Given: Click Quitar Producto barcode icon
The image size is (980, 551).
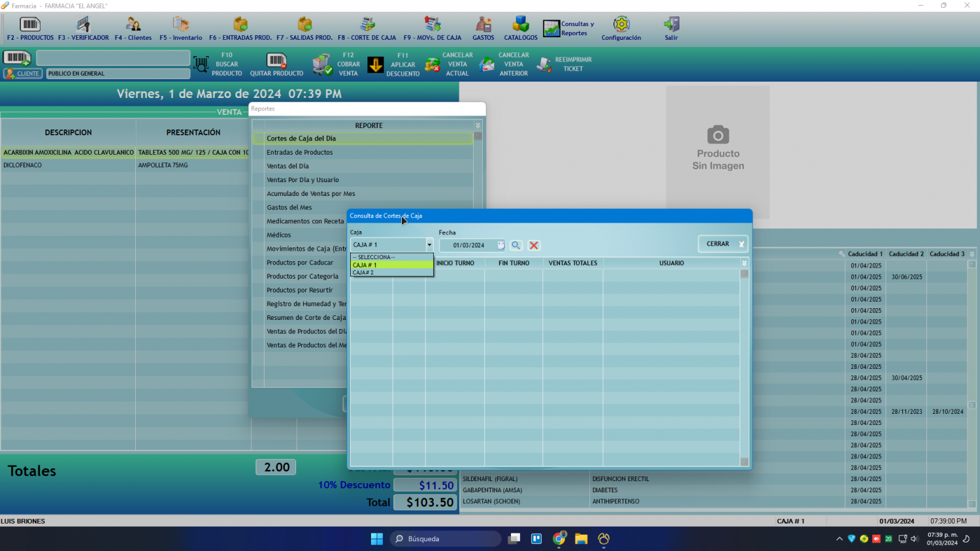Looking at the screenshot, I should [276, 65].
